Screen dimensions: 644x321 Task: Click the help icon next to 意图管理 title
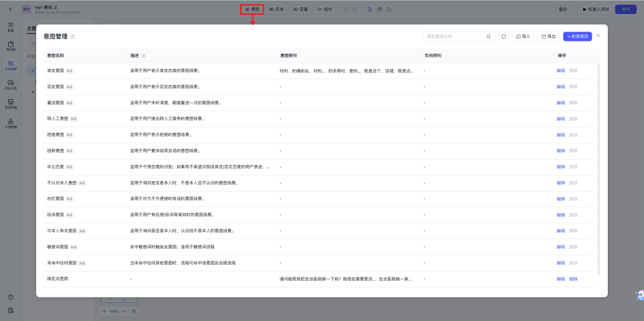pos(72,36)
